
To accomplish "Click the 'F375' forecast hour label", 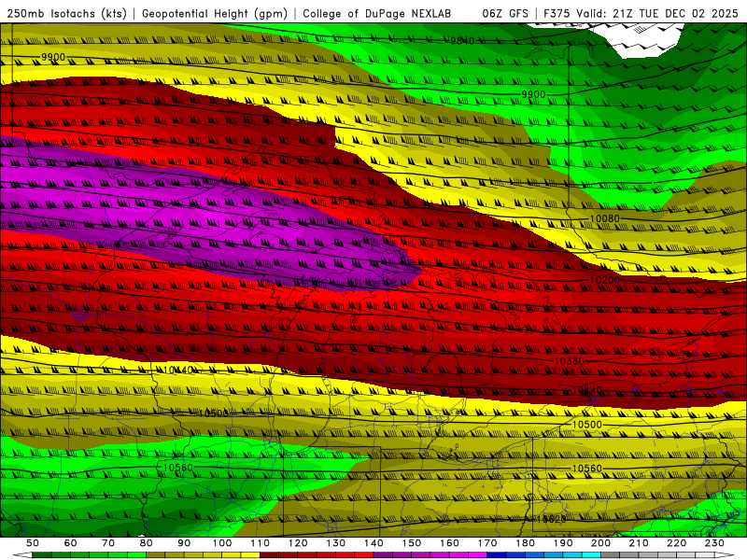I will coord(557,13).
